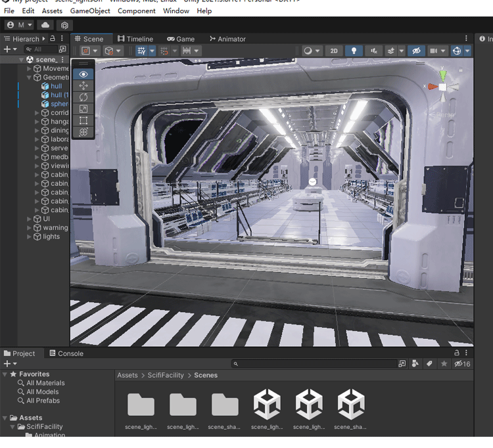Open the Unity version control icon
Image resolution: width=493 pixels, height=448 pixels.
[64, 25]
